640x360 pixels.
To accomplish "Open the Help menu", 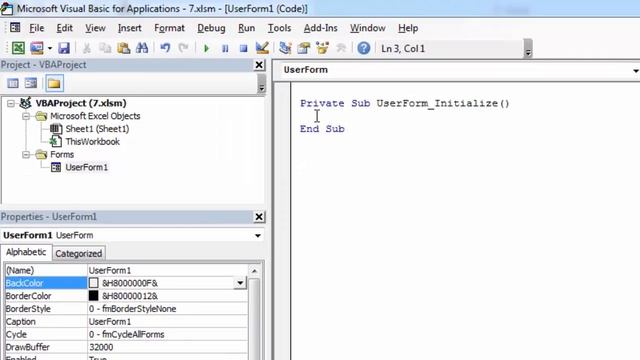I will point(408,28).
